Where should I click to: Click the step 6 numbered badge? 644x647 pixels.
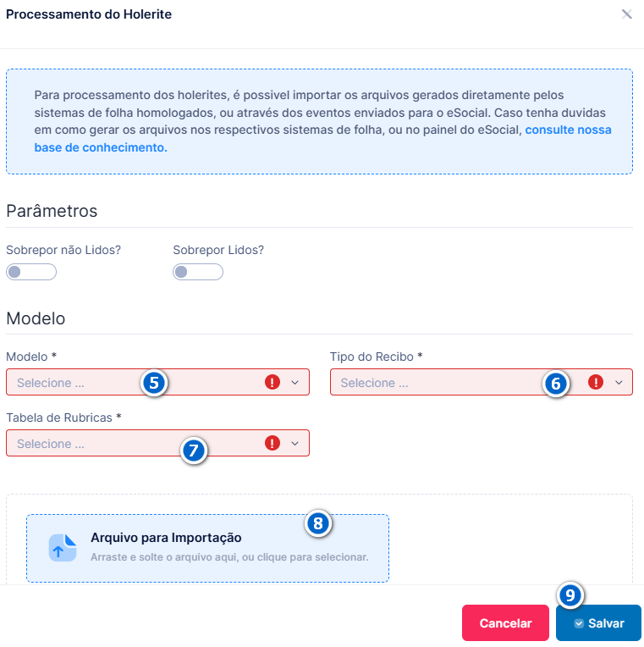tap(555, 384)
